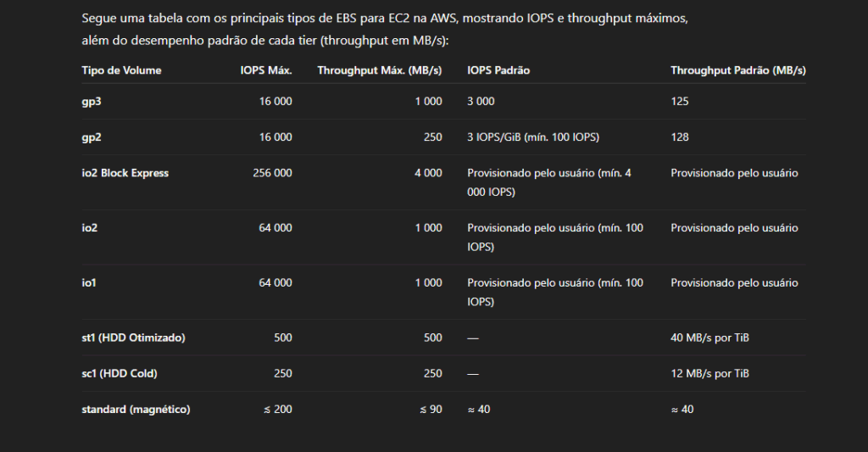Click the 'io2 Block Express' row label
This screenshot has width=868, height=452.
click(125, 173)
